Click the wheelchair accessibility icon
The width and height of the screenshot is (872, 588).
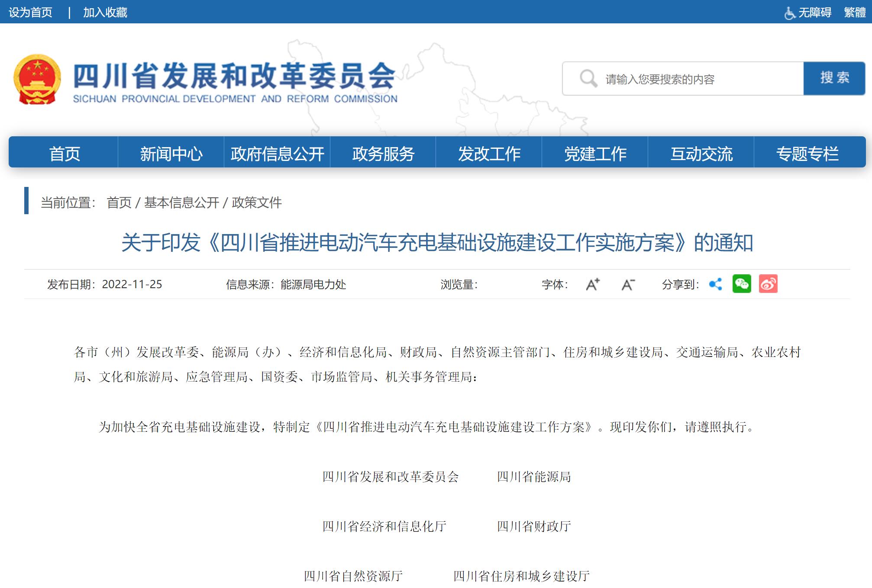coord(790,13)
